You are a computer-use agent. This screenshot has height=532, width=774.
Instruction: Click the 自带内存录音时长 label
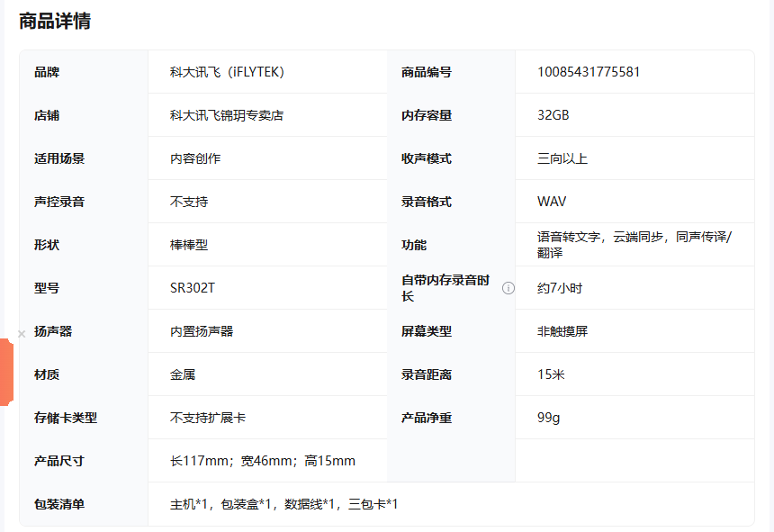pyautogui.click(x=445, y=288)
